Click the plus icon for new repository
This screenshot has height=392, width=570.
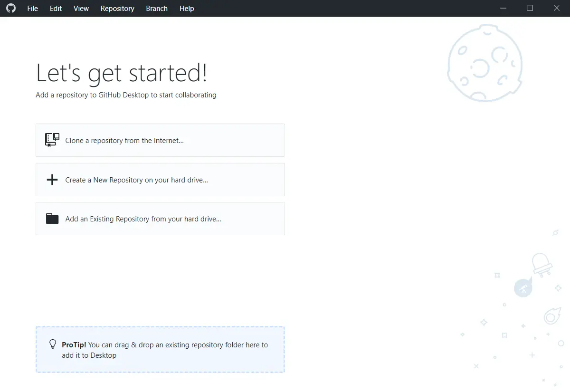click(x=52, y=180)
